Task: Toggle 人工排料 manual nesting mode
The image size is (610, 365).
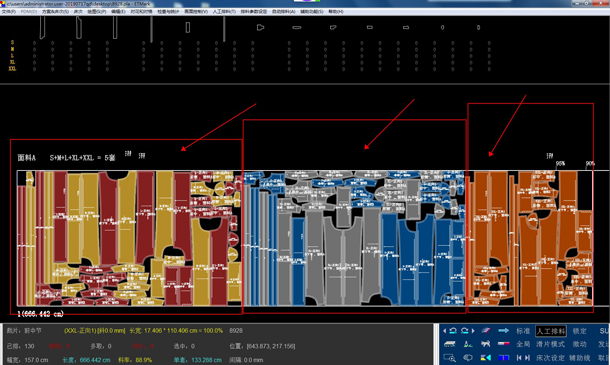Action: 551,331
